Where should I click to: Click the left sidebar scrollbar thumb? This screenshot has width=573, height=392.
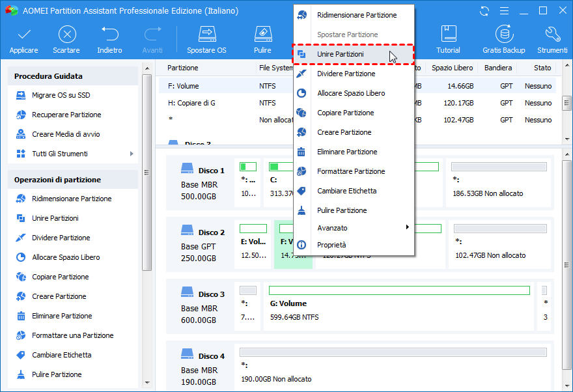coord(147,173)
